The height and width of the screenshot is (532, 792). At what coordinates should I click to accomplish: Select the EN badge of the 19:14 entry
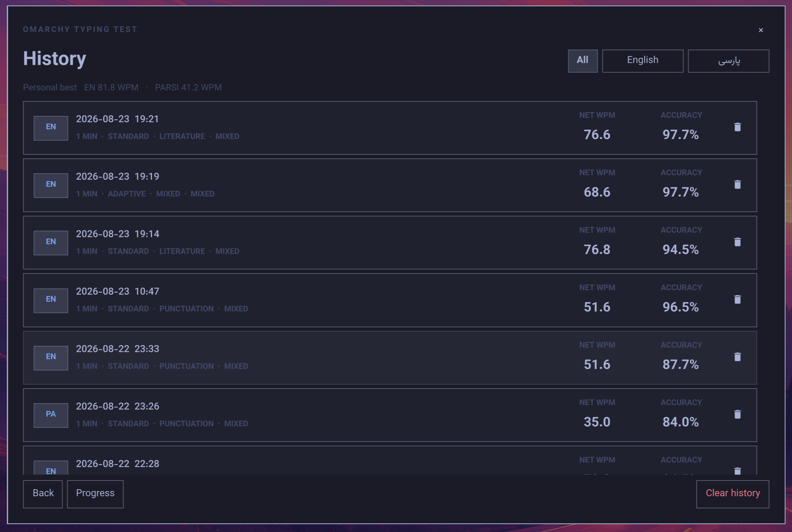51,242
